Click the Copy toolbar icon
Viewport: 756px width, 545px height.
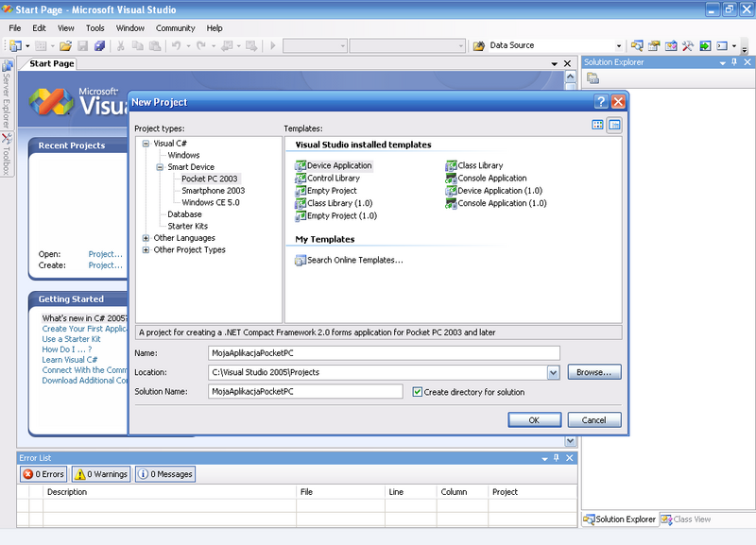pos(137,45)
